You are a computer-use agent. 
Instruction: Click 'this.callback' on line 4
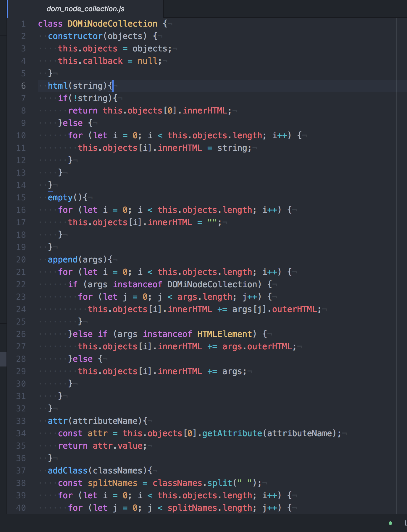click(90, 61)
